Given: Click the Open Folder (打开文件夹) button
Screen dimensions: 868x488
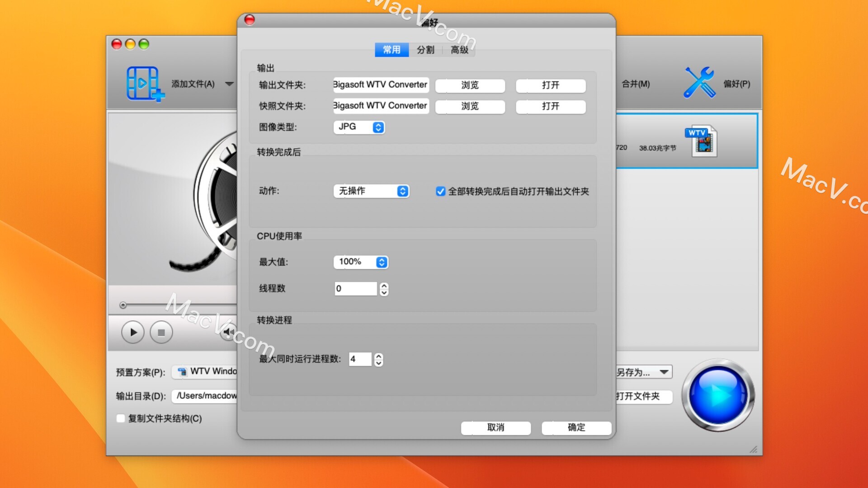Looking at the screenshot, I should pos(644,396).
